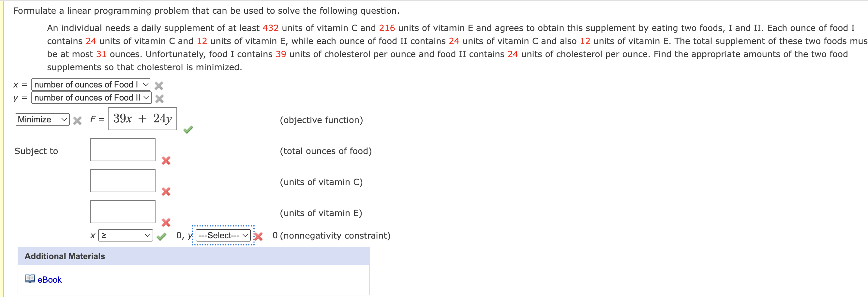Click the gray X beside Food I dropdown

[158, 86]
